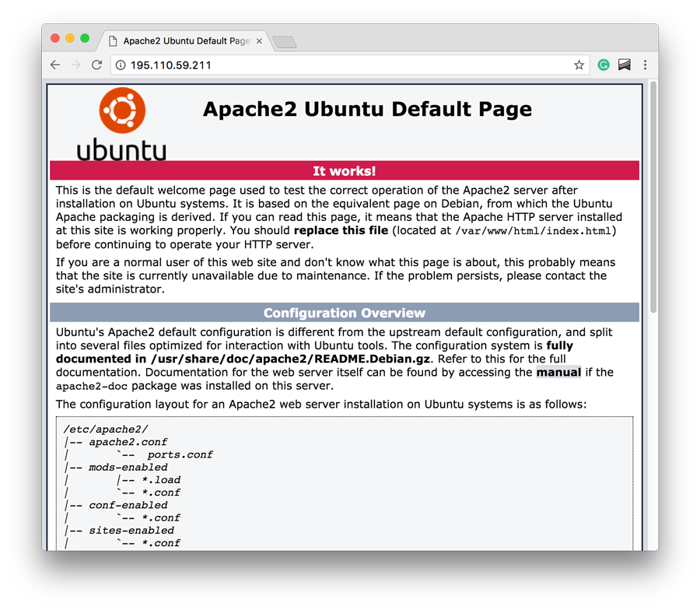Bookmark the page with the star icon
The image size is (700, 610).
pyautogui.click(x=579, y=65)
